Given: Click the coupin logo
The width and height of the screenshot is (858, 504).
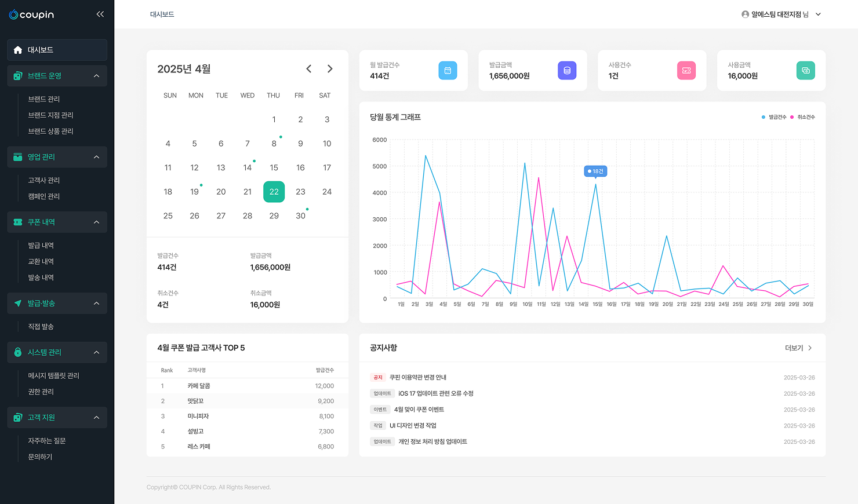Looking at the screenshot, I should 31,14.
